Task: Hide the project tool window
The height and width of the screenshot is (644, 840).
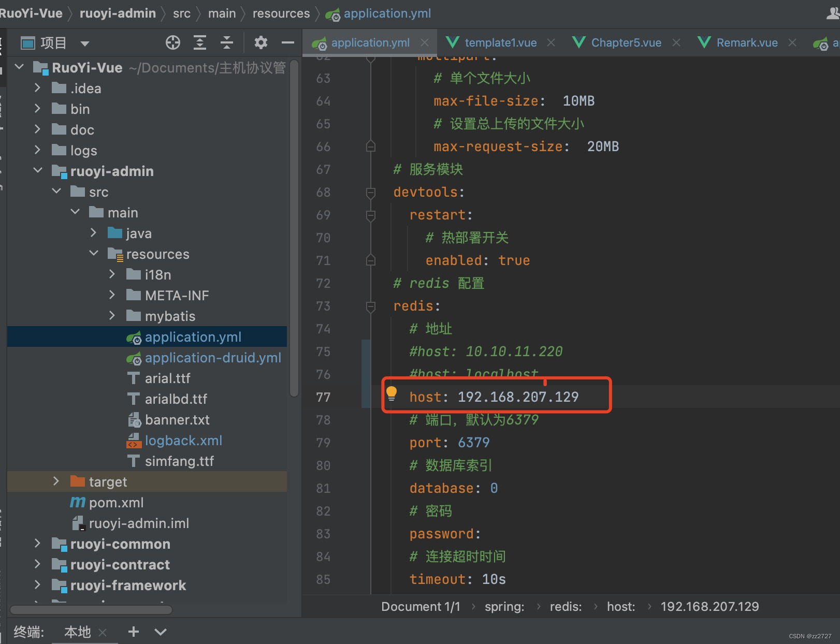Action: 288,42
